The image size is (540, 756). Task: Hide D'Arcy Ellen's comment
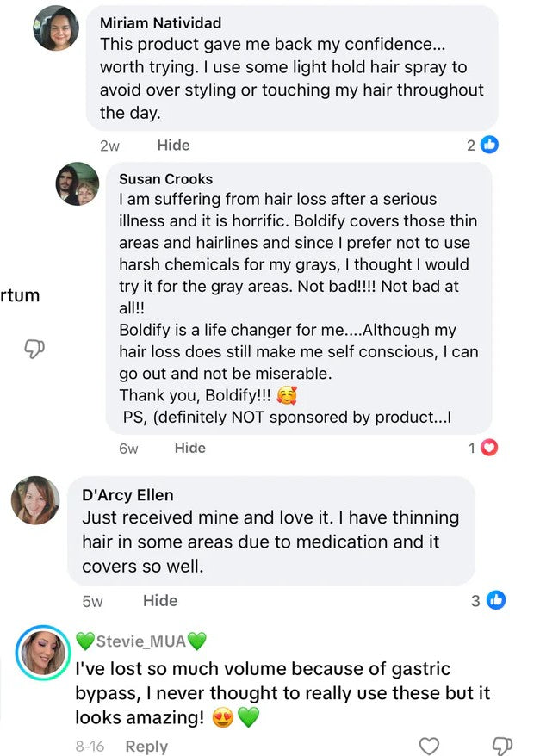160,600
